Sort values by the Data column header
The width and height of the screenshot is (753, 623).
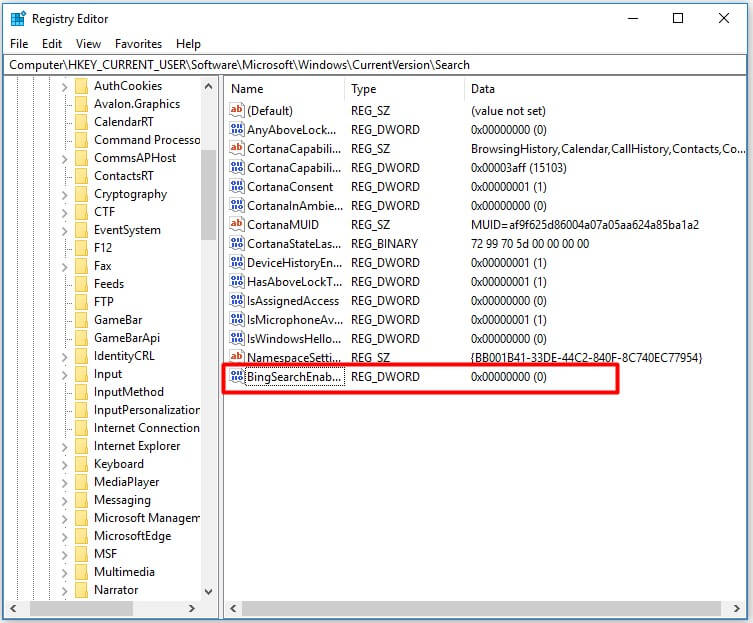pyautogui.click(x=605, y=89)
